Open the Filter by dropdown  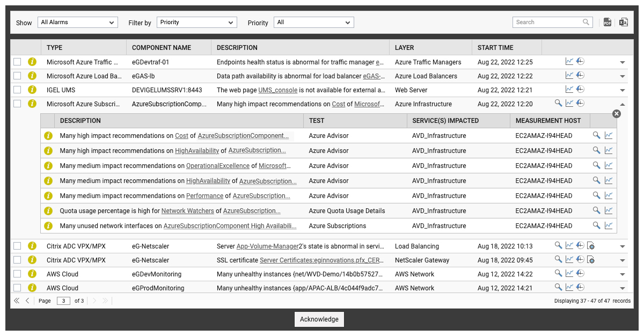[x=197, y=23]
